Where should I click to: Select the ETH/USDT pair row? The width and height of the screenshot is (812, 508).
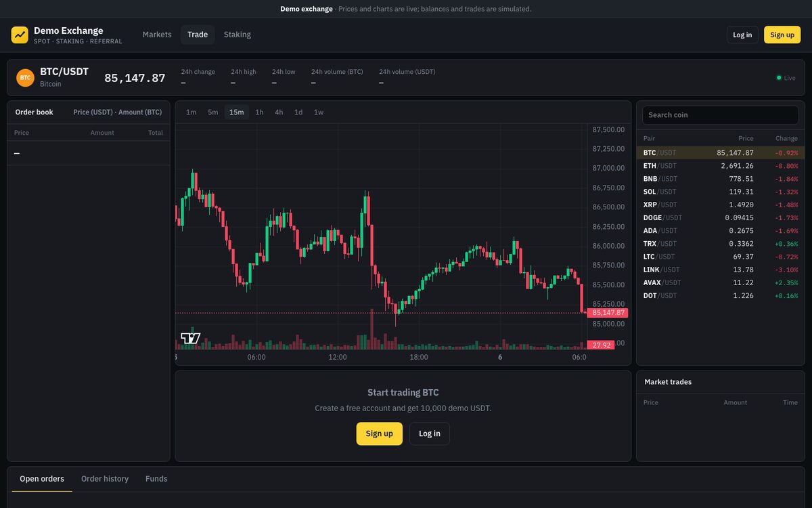click(721, 166)
